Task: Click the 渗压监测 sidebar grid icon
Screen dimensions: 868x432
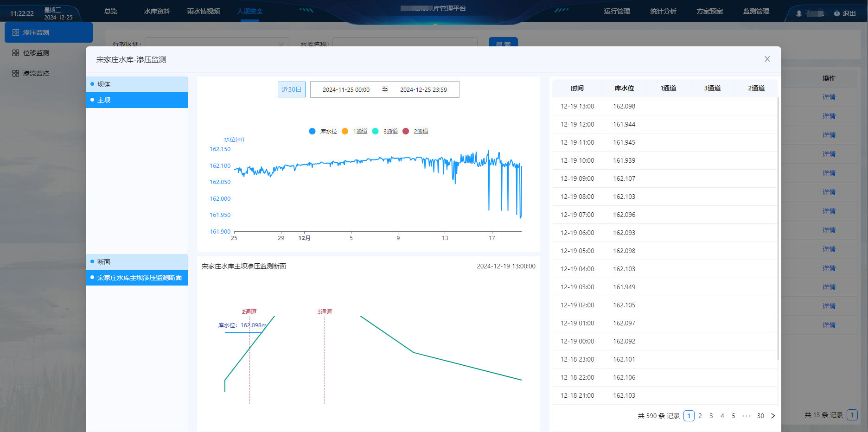Action: [16, 32]
